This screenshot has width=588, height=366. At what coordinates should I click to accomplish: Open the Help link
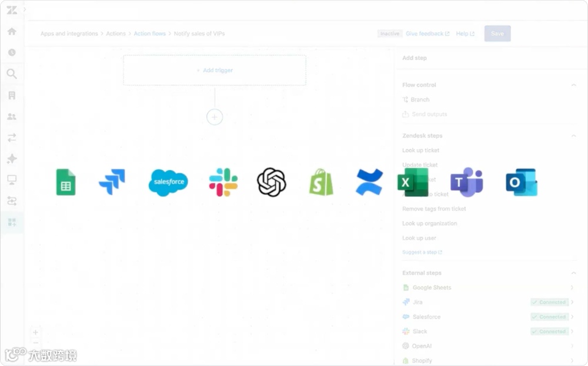(x=465, y=33)
